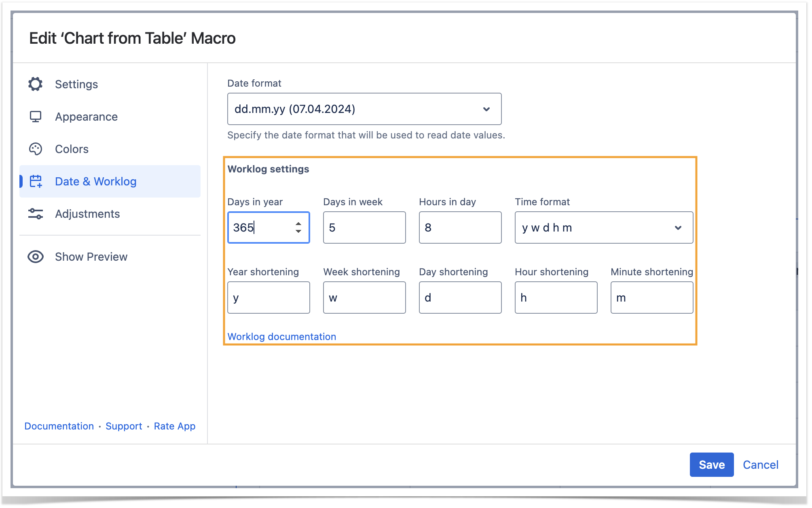The width and height of the screenshot is (812, 508).
Task: Click the Show Preview eye icon
Action: tap(36, 257)
